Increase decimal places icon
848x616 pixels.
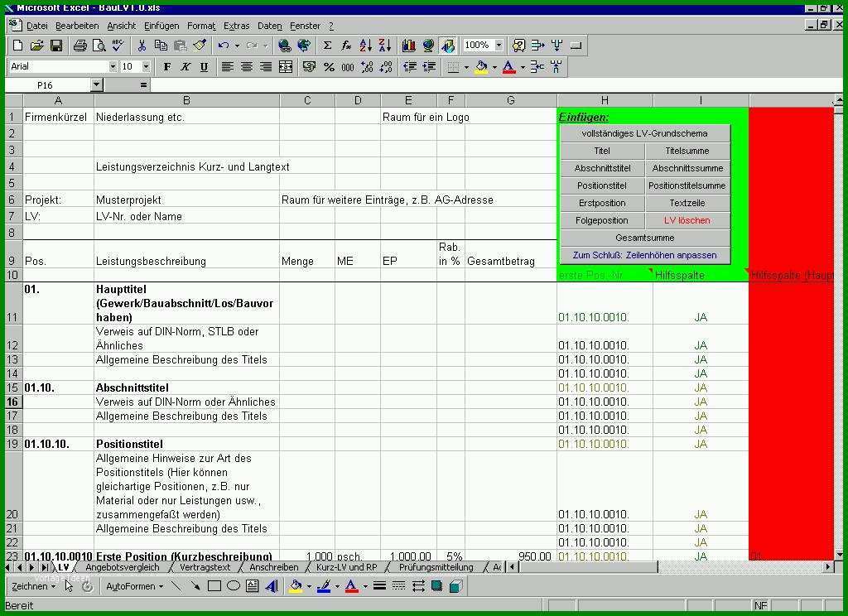(x=367, y=67)
